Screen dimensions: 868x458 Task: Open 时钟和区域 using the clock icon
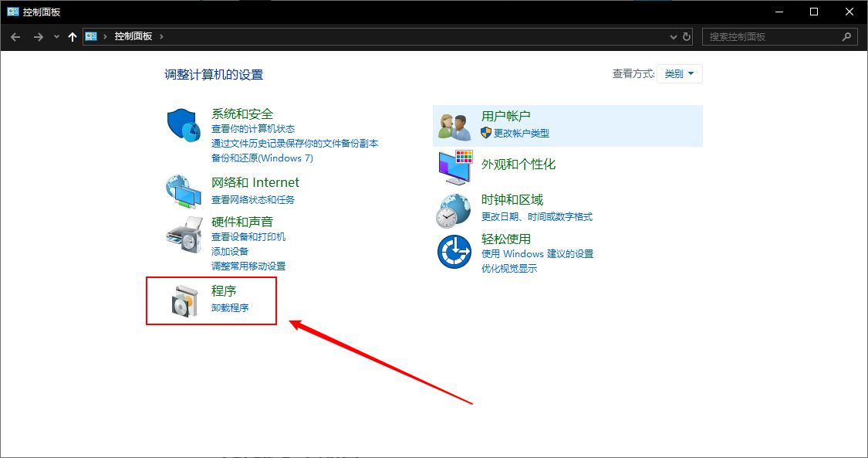pos(454,209)
